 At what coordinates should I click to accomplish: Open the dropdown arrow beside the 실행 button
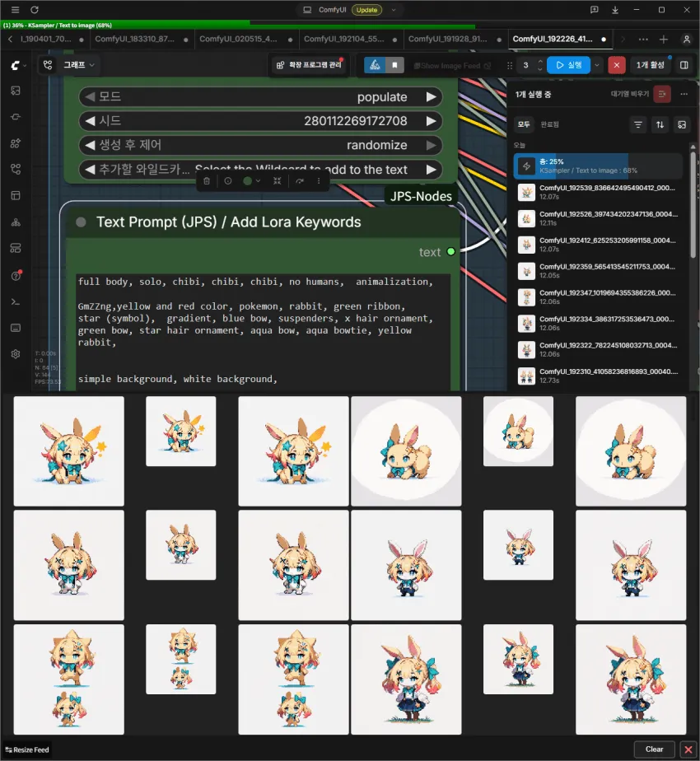596,65
